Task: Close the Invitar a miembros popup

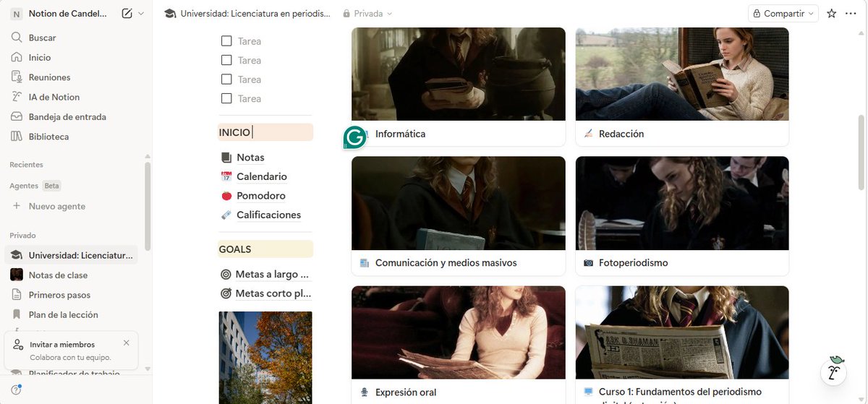Action: point(127,343)
